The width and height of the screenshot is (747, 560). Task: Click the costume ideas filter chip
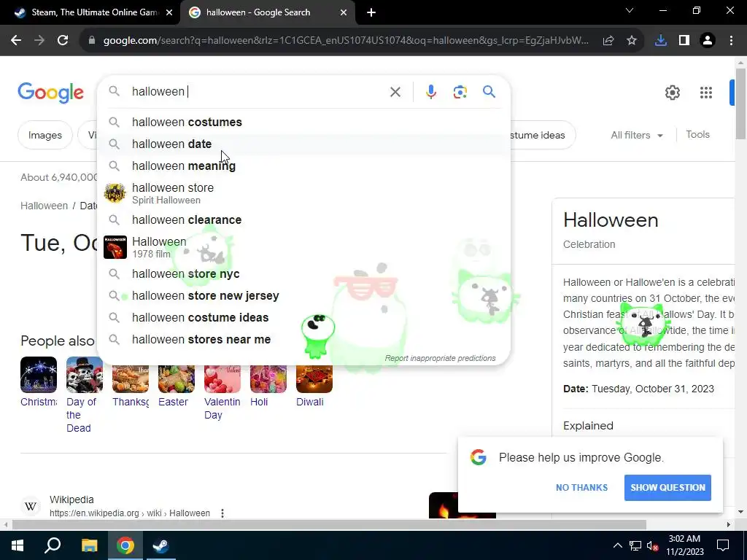pyautogui.click(x=543, y=135)
